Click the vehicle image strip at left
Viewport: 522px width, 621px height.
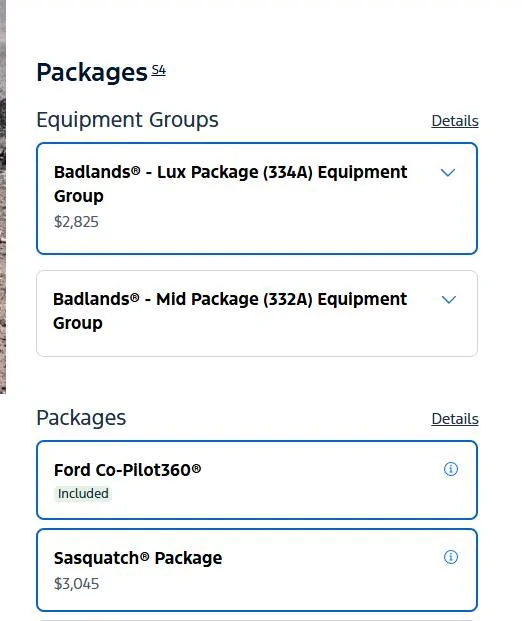click(3, 197)
